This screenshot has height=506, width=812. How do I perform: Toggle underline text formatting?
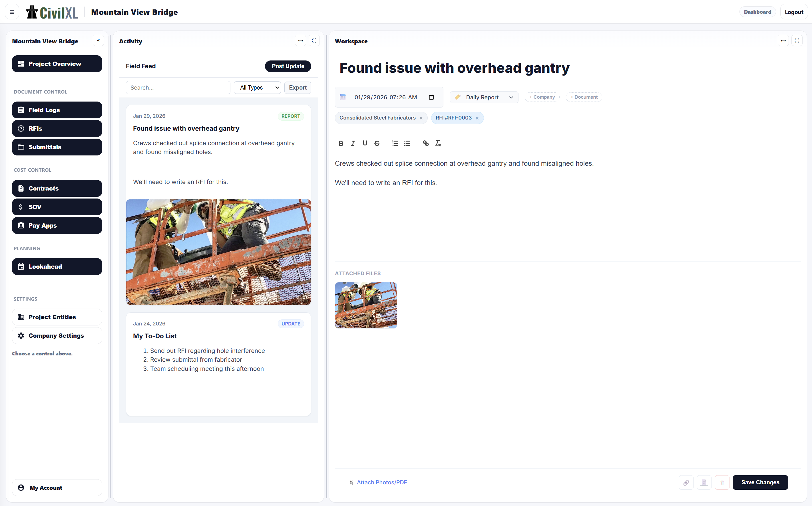(365, 143)
